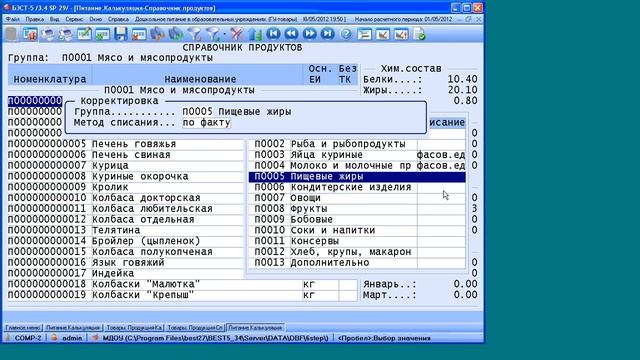640x360 pixels.
Task: Click the crossed-out red filter icon
Action: coord(236,34)
